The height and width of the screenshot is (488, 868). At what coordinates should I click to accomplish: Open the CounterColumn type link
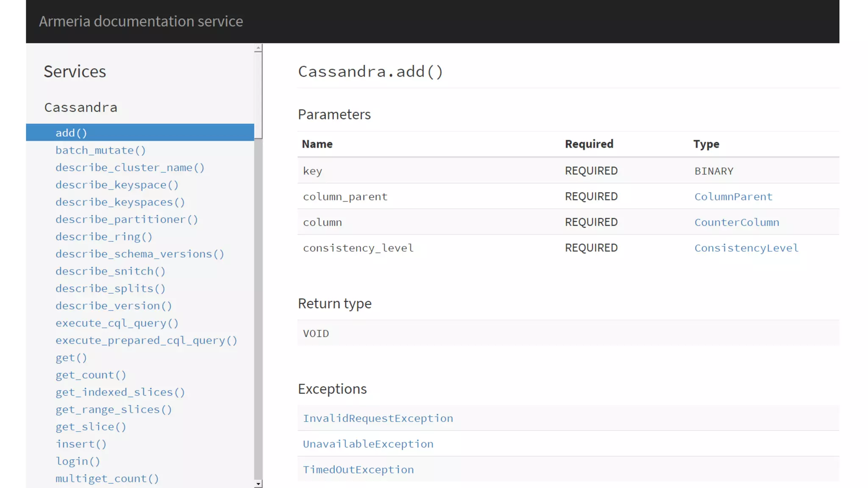[737, 222]
